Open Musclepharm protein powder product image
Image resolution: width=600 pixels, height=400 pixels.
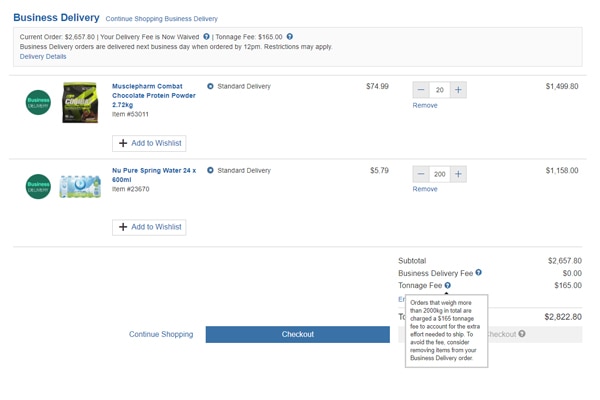80,103
